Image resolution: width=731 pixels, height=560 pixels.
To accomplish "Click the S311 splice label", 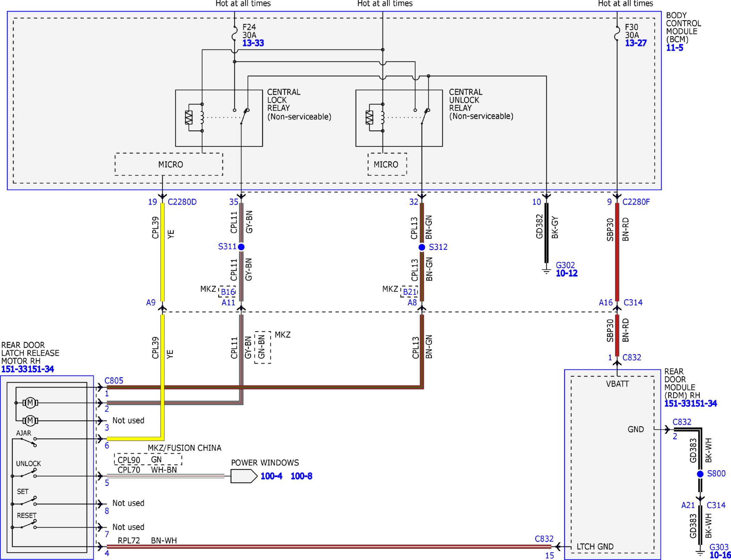I will [x=227, y=247].
